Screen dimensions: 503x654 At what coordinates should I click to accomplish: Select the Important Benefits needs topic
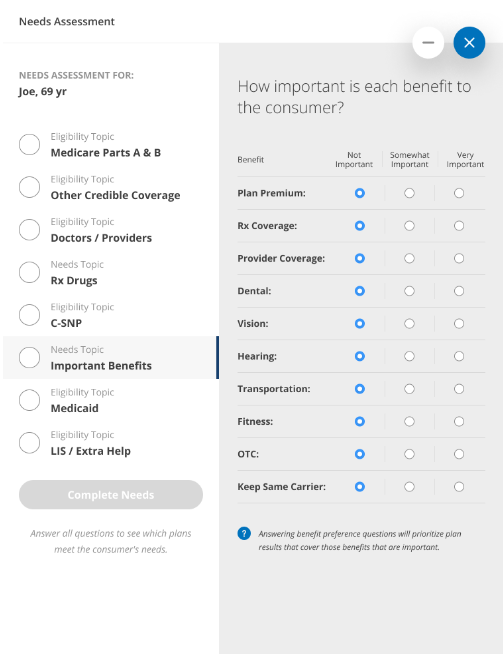(x=111, y=357)
